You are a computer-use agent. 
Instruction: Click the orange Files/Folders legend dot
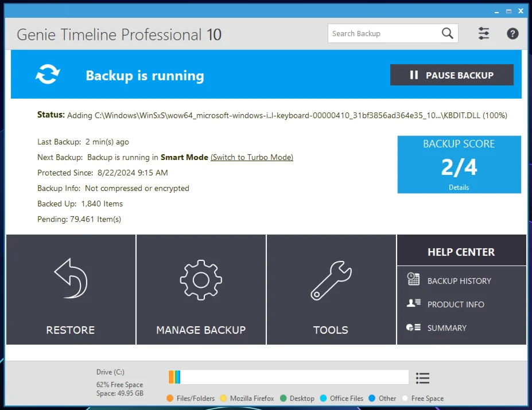tap(170, 399)
